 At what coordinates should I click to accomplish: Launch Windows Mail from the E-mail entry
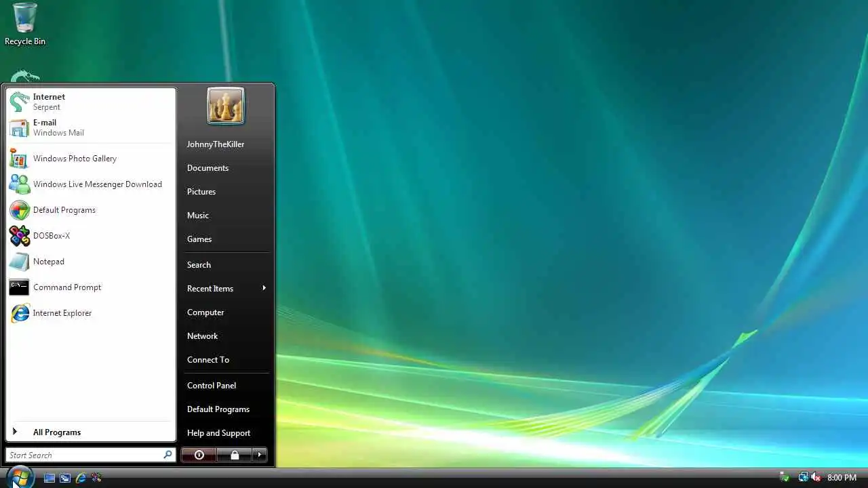point(91,127)
